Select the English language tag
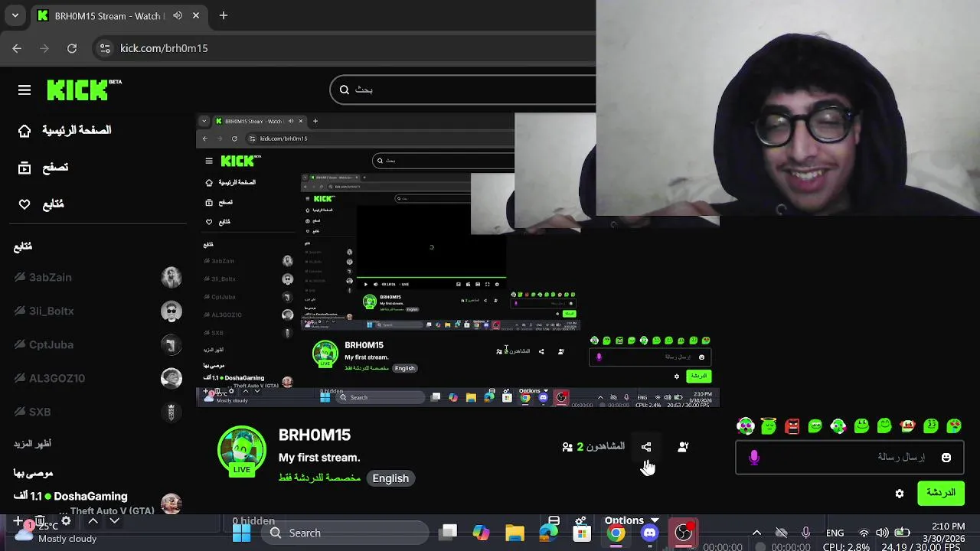The image size is (980, 551). point(390,478)
